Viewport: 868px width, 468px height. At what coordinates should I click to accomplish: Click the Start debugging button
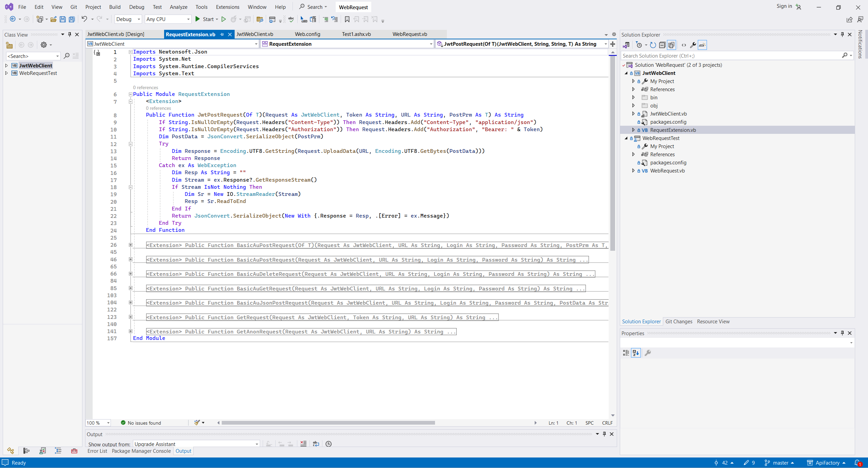205,19
